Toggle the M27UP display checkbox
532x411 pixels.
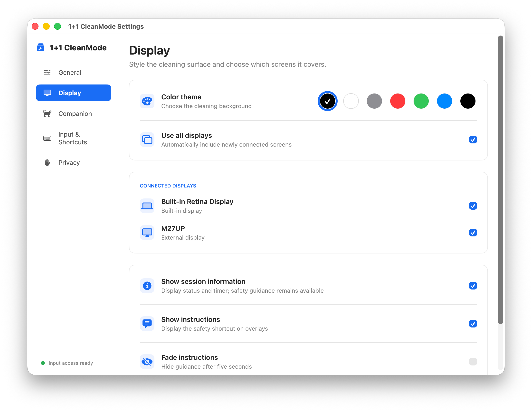(473, 233)
